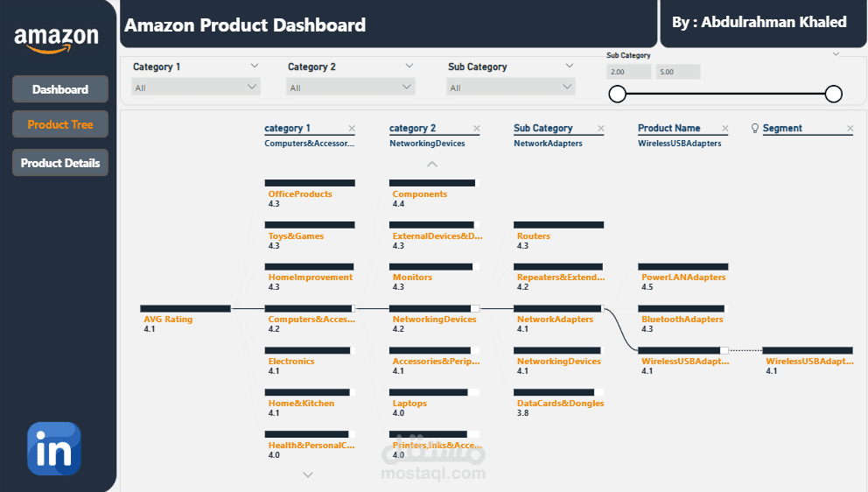The width and height of the screenshot is (868, 492).
Task: Open the LinkedIn icon link
Action: [x=54, y=448]
